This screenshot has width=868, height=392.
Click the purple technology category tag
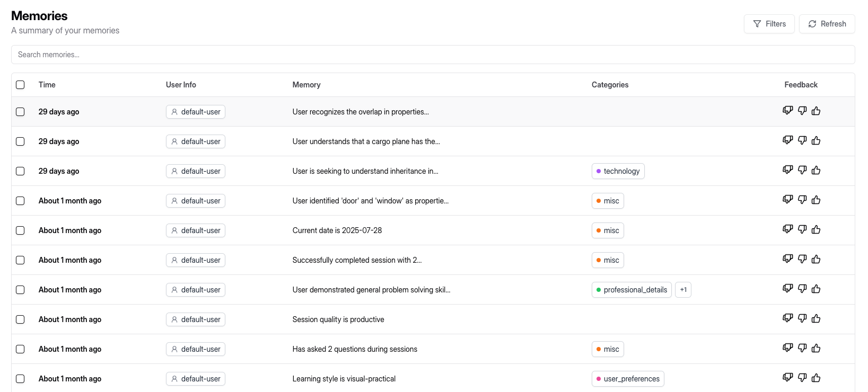click(x=618, y=171)
